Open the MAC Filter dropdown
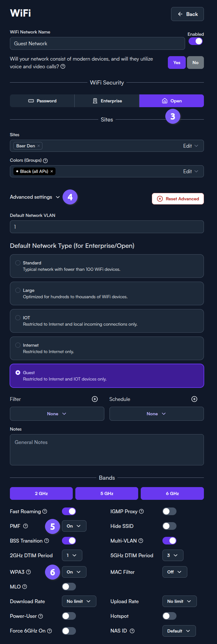The width and height of the screenshot is (217, 644). point(175,572)
